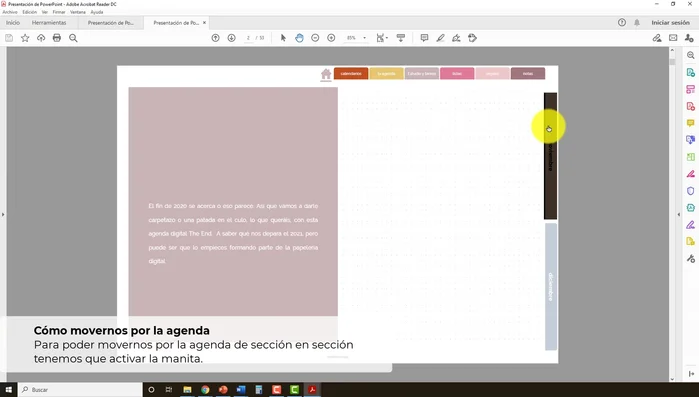The height and width of the screenshot is (397, 699).
Task: Open Protect shield tool in right panel
Action: point(691,191)
